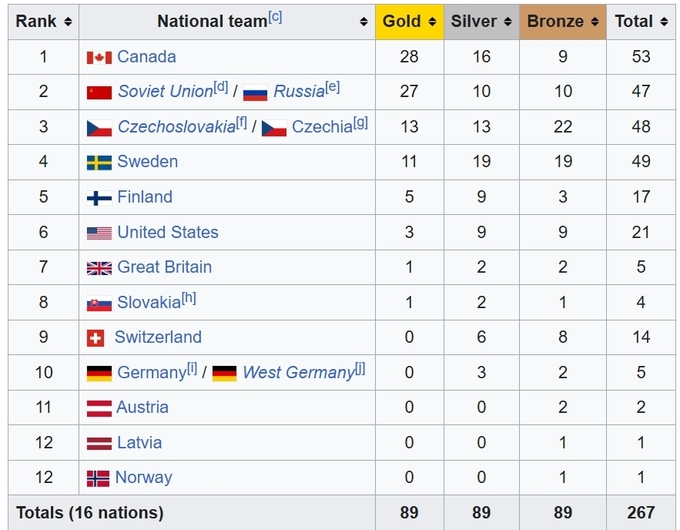
Task: Click the Norway flag icon
Action: (x=98, y=479)
